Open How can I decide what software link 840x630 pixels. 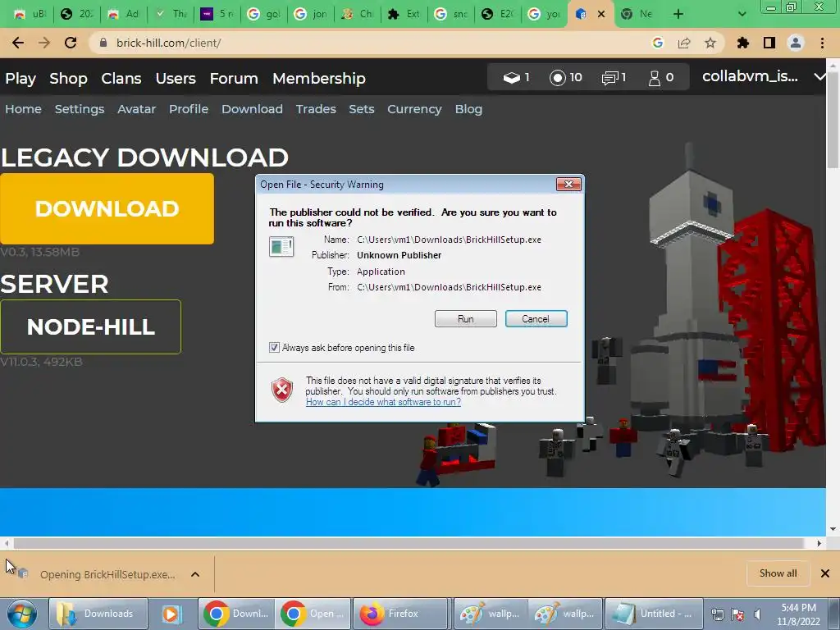(x=383, y=402)
